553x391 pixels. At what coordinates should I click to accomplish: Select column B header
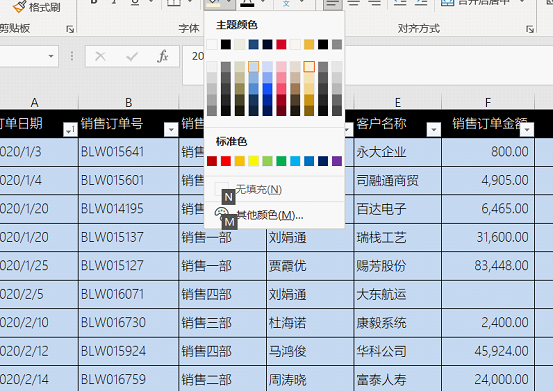pyautogui.click(x=128, y=103)
